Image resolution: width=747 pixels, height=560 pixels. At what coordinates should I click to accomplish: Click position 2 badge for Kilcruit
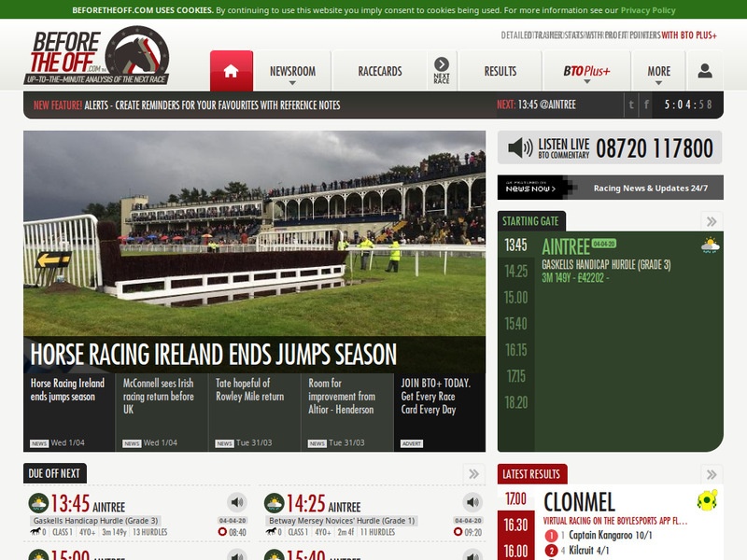click(x=551, y=551)
